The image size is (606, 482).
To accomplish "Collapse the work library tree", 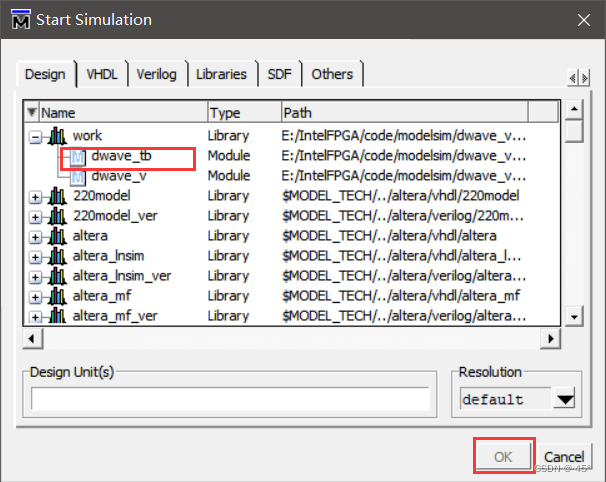I will pos(35,137).
